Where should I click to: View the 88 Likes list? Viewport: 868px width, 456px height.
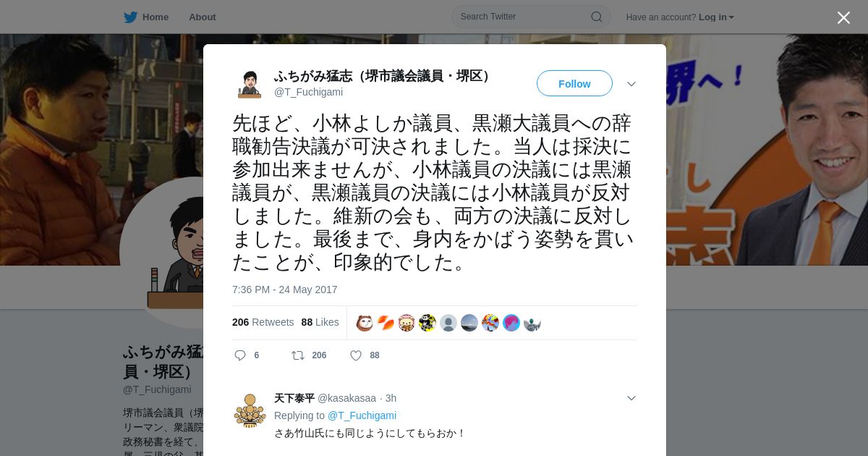320,322
